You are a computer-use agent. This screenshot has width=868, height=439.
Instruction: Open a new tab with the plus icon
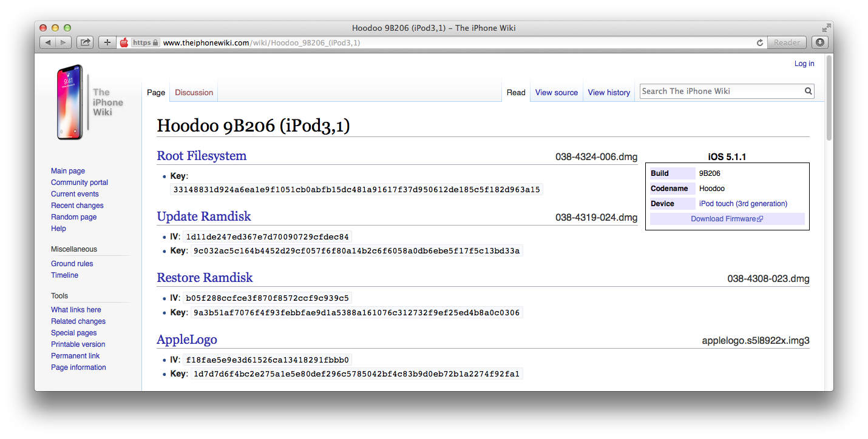pos(107,42)
